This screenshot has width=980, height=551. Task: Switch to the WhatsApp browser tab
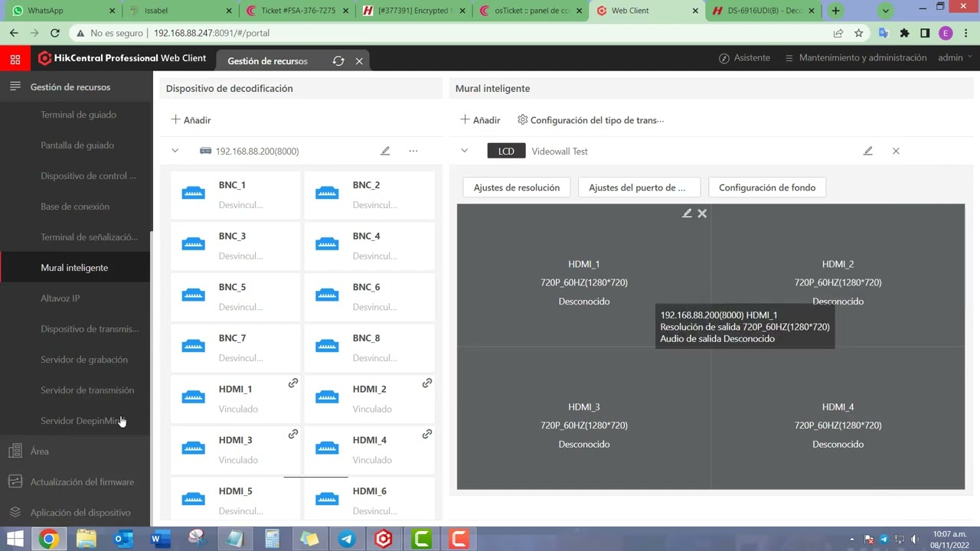click(61, 11)
